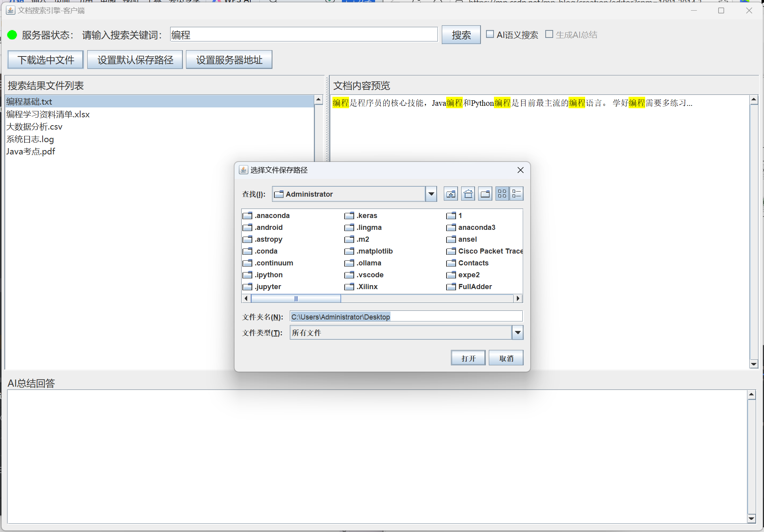Click the Home directory icon
764x532 pixels.
point(468,194)
